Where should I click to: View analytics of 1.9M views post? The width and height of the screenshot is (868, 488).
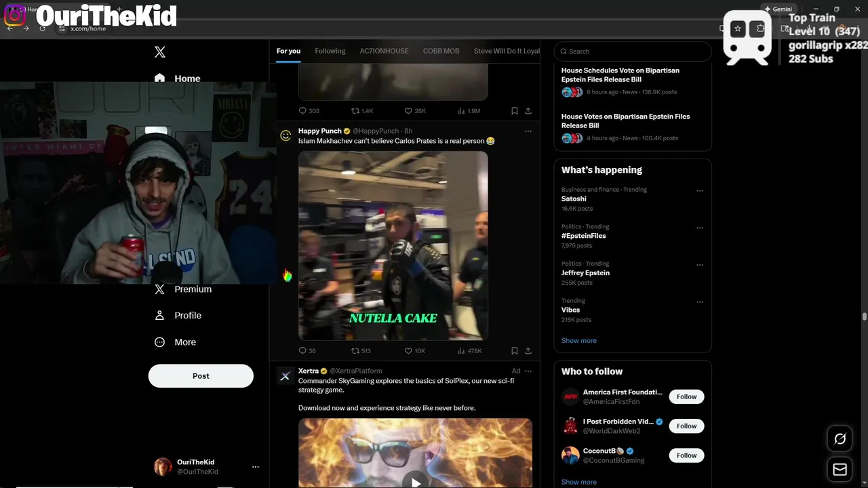(469, 110)
